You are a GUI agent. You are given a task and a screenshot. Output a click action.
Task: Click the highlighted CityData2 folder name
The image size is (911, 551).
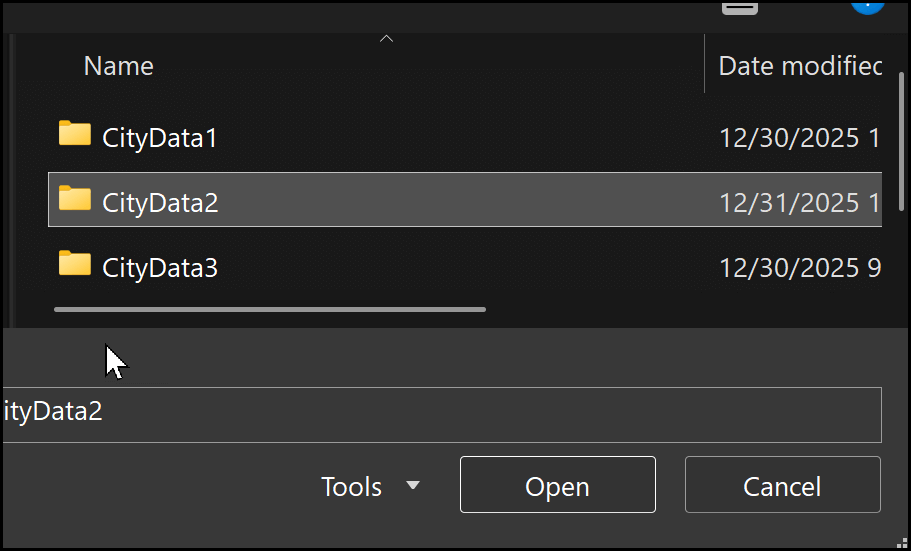pos(160,202)
